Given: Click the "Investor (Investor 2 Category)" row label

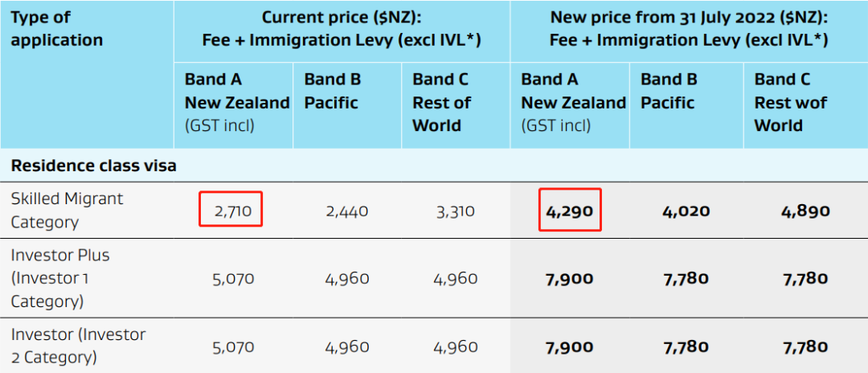Looking at the screenshot, I should coord(78,346).
